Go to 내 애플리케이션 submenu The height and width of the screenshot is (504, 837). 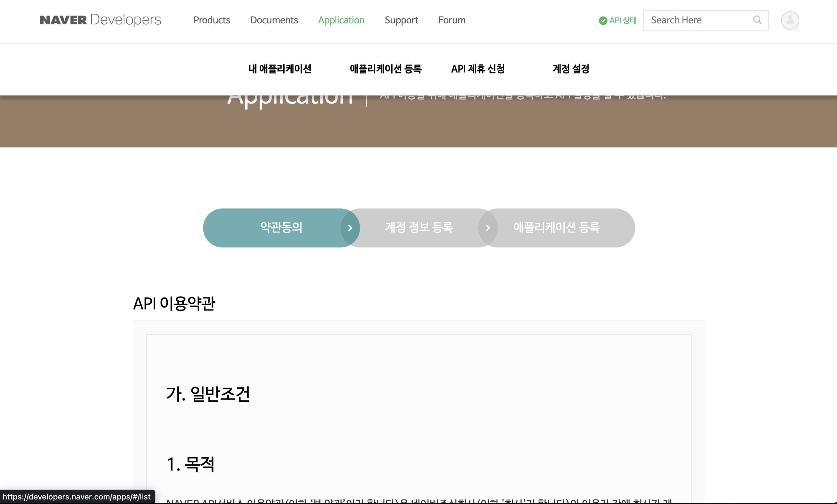(280, 69)
